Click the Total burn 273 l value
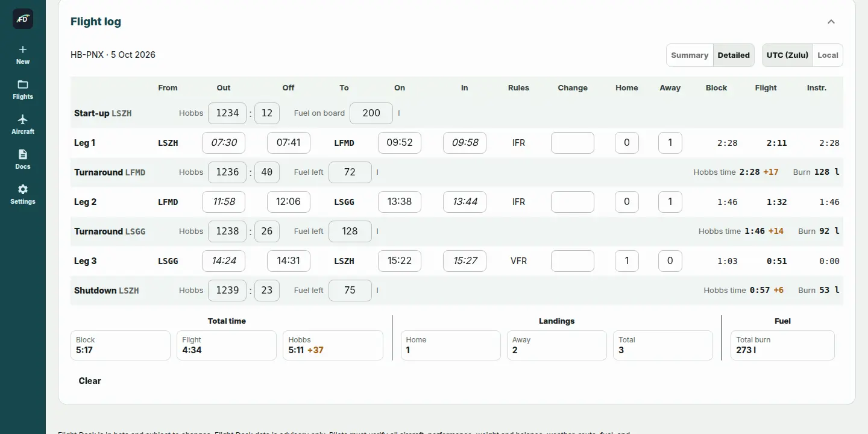 point(746,350)
